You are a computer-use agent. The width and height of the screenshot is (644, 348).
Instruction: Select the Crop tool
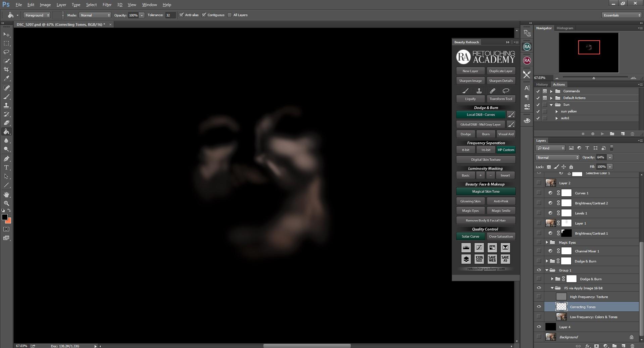[6, 69]
